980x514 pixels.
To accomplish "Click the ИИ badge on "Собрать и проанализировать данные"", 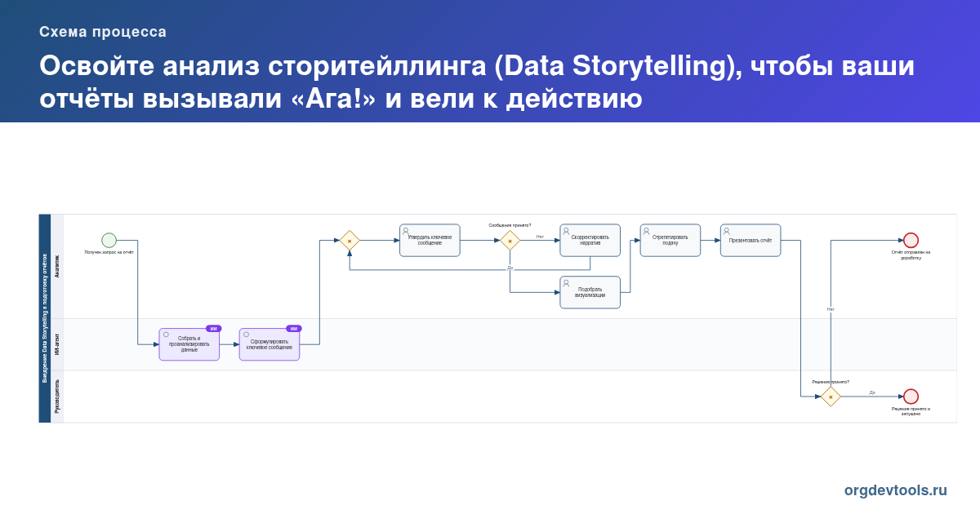I will click(213, 329).
